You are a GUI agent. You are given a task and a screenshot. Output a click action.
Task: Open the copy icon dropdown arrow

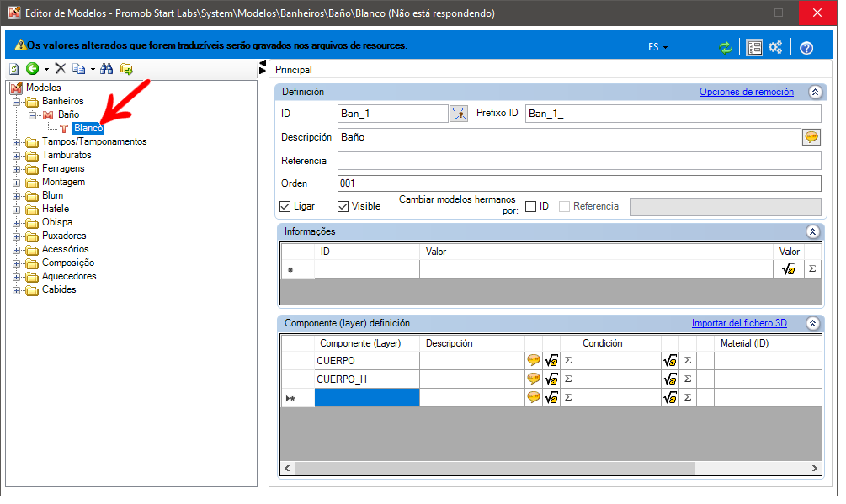[x=93, y=70]
